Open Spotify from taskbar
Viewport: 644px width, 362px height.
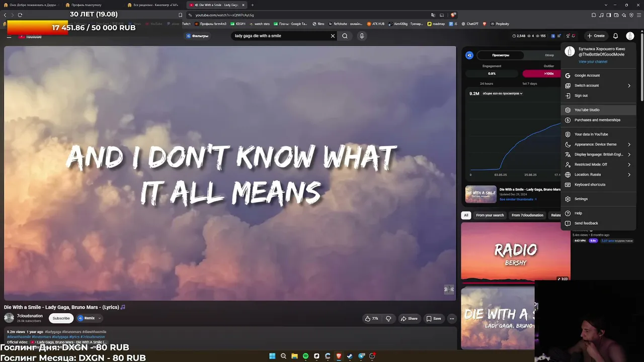[x=305, y=356]
